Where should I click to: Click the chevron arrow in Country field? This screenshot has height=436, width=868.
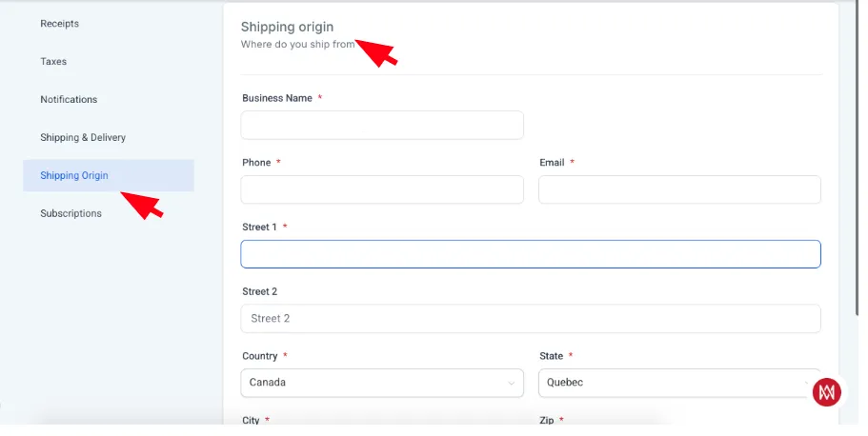click(512, 384)
